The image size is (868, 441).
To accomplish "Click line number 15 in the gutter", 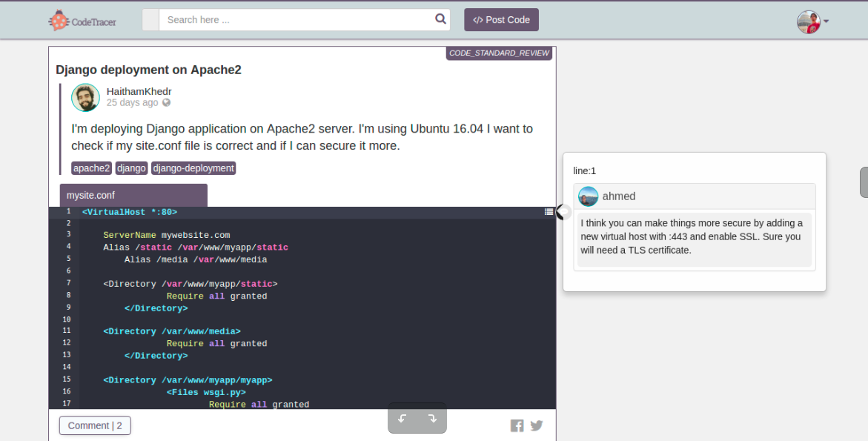I will pos(67,379).
